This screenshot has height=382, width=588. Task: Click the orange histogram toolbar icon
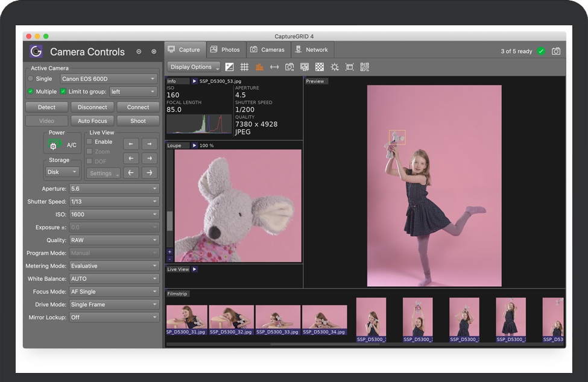coord(259,67)
